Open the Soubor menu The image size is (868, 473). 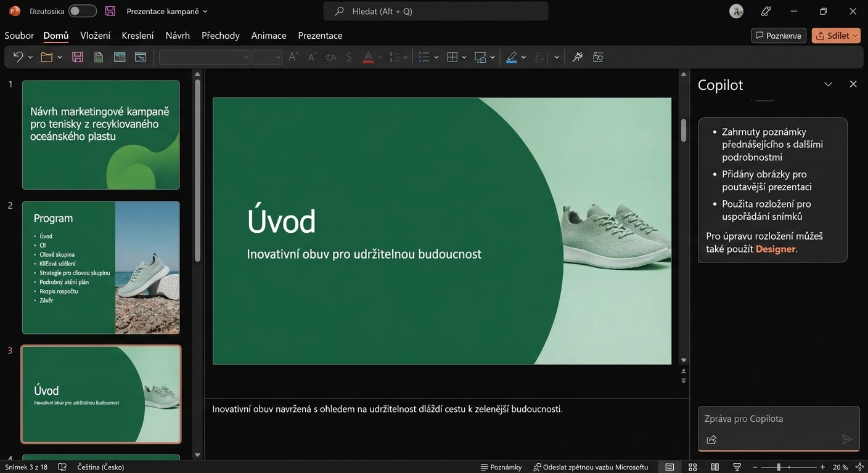19,36
